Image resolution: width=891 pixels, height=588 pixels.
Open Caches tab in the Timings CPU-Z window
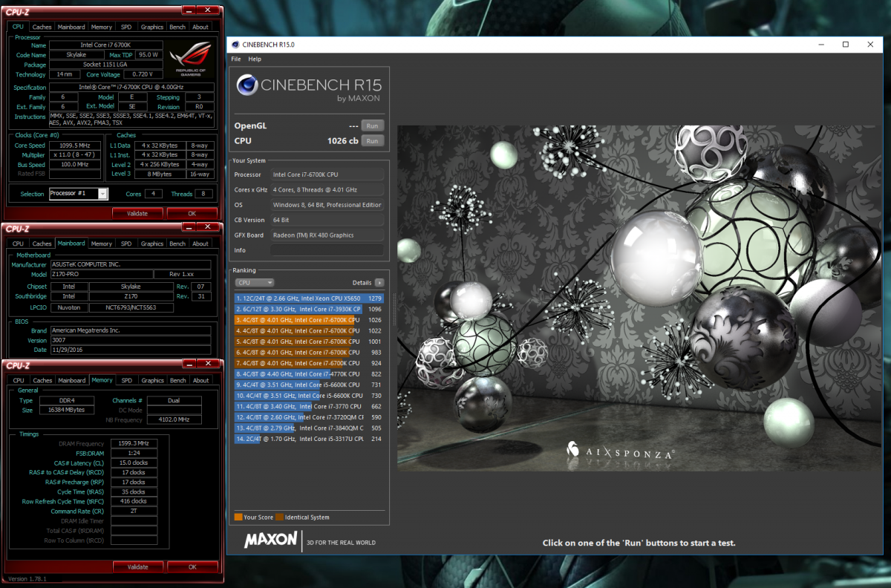click(x=42, y=380)
